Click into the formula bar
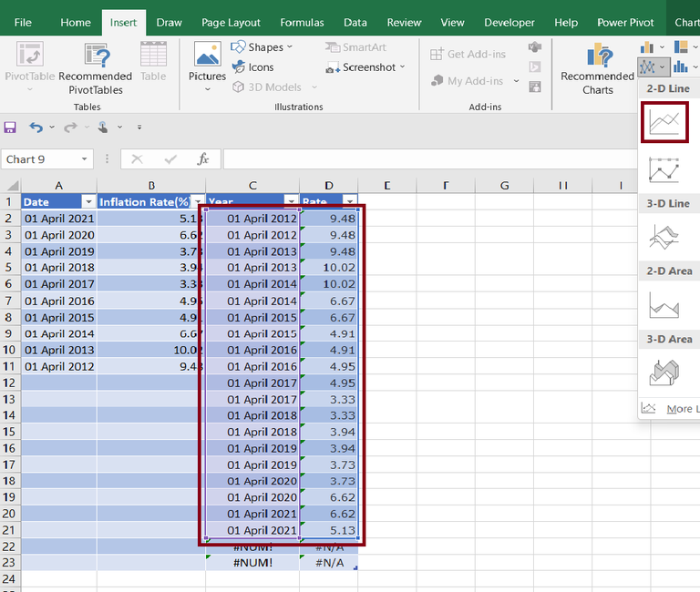 [430, 159]
